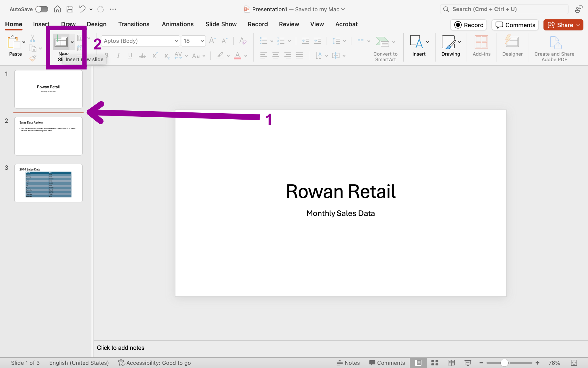
Task: Open the undo history dropdown arrow
Action: coord(91,9)
